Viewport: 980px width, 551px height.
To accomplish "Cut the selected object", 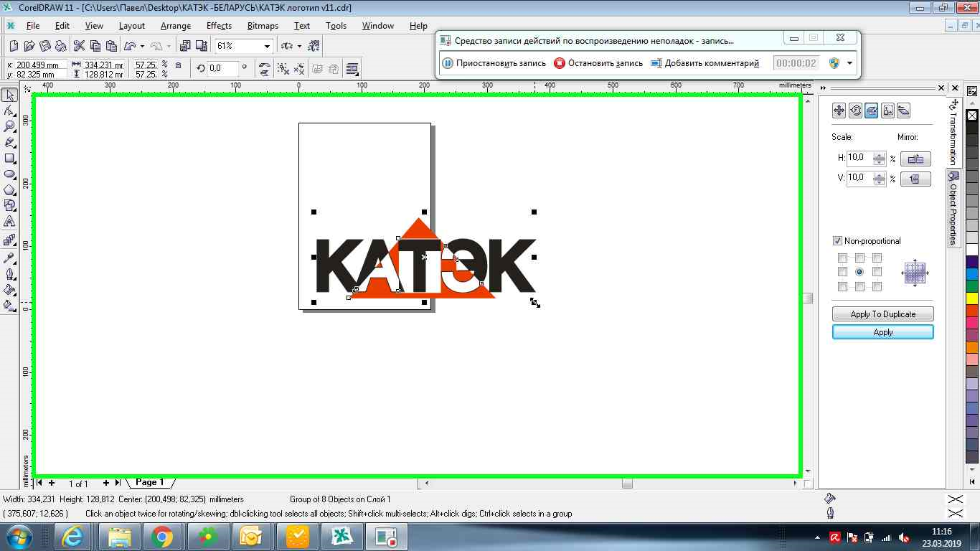I will 80,46.
